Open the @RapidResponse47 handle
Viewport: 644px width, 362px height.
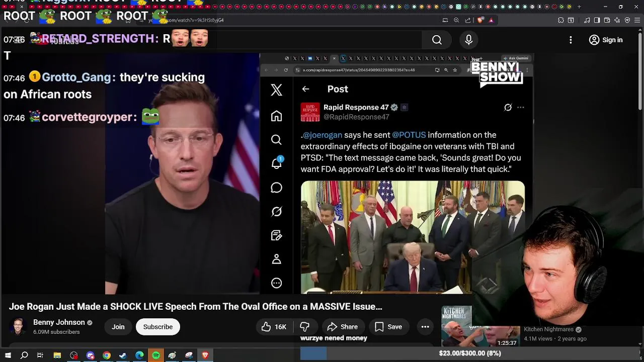click(356, 117)
